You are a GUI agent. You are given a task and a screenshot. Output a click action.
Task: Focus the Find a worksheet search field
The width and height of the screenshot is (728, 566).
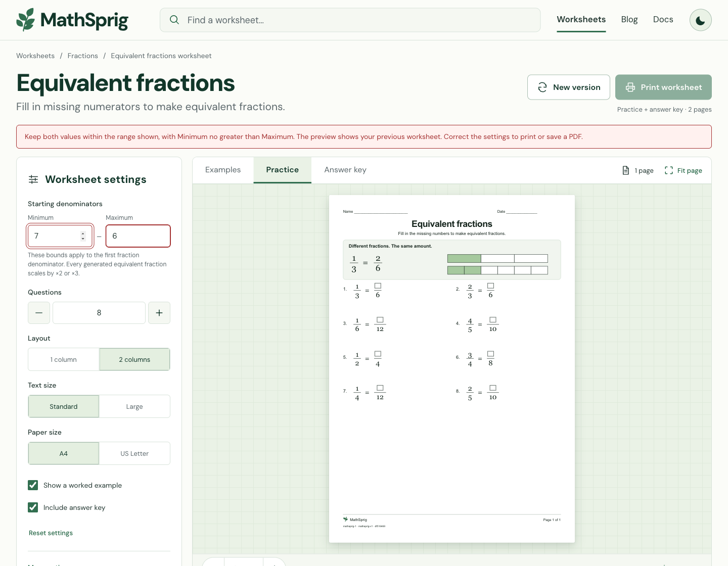[x=350, y=20]
